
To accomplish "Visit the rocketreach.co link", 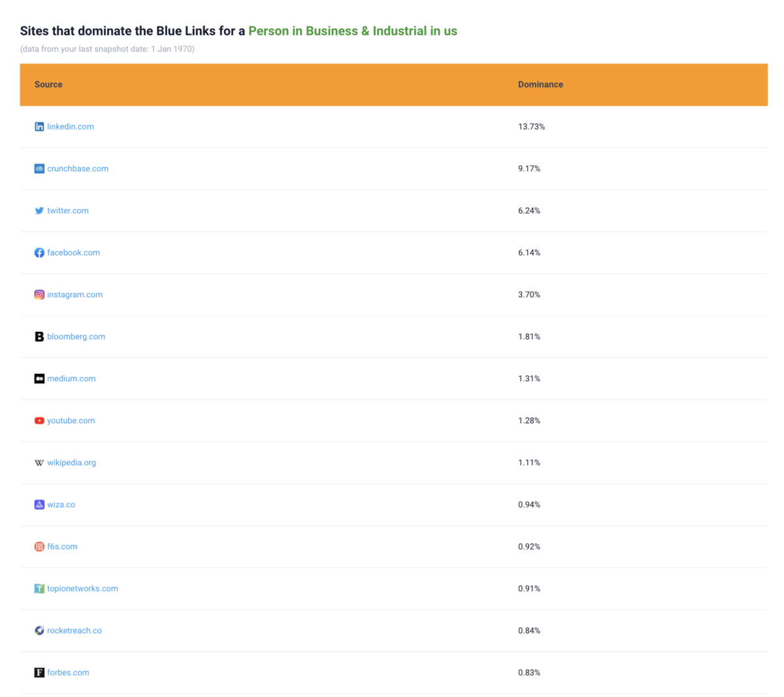I will click(x=74, y=631).
